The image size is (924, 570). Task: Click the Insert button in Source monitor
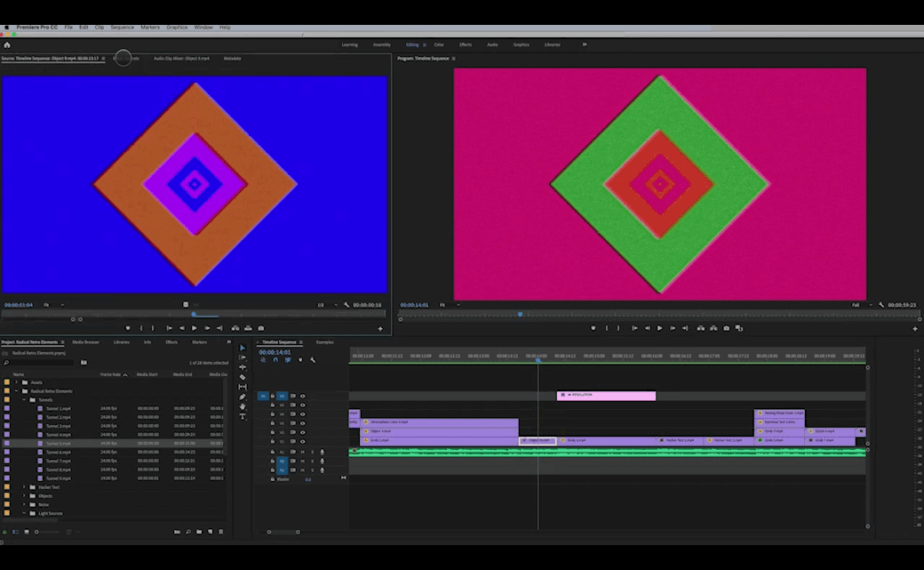point(235,328)
